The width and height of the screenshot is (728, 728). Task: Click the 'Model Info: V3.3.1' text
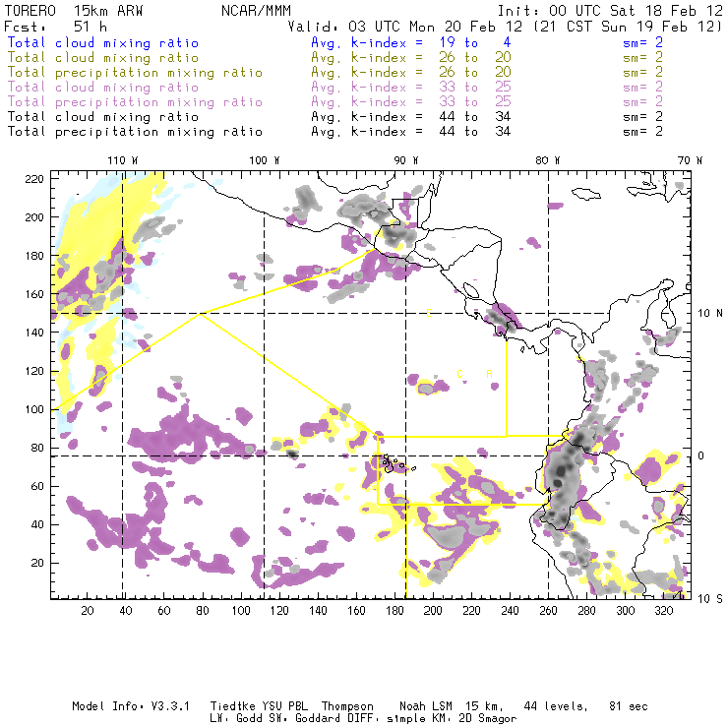[131, 706]
